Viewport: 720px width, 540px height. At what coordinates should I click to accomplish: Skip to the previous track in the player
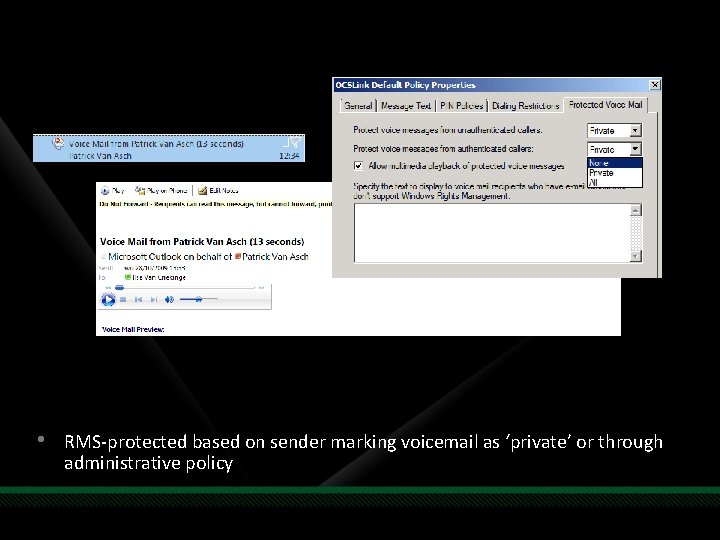[x=138, y=300]
